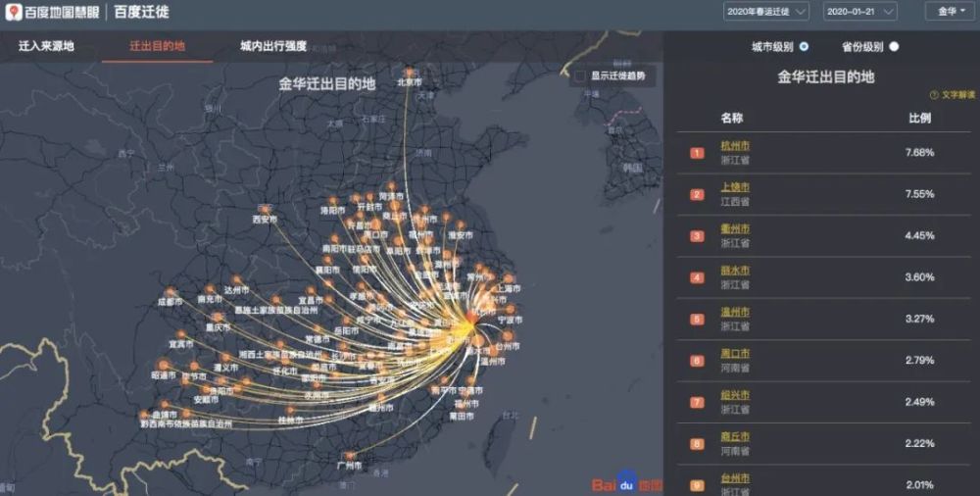This screenshot has height=496, width=980.
Task: Click the 7.55% ratio value
Action: (x=919, y=194)
